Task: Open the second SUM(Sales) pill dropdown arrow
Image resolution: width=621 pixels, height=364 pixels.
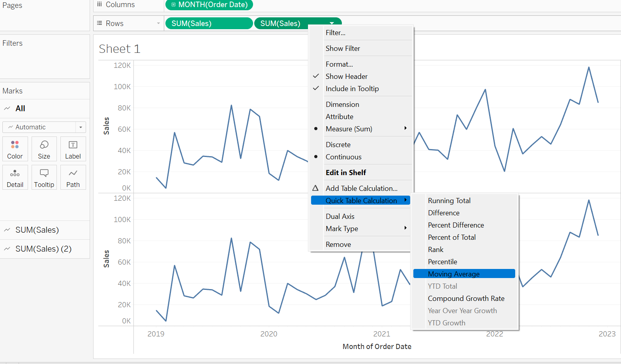Action: click(332, 23)
